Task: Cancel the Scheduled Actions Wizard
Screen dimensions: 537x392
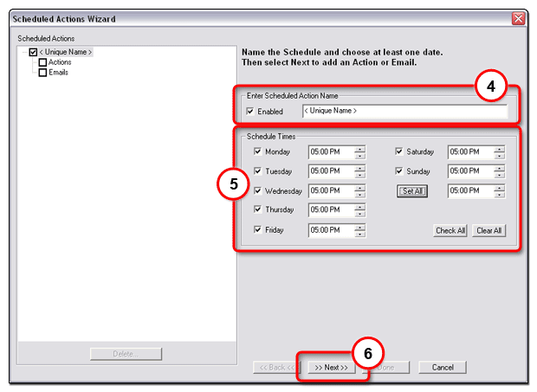Action: coord(443,367)
